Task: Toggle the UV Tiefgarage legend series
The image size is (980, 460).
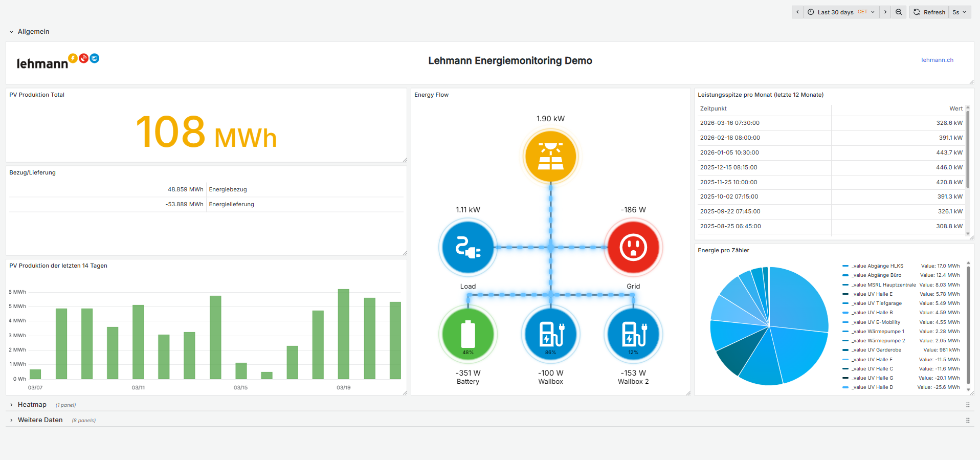Action: (x=876, y=303)
